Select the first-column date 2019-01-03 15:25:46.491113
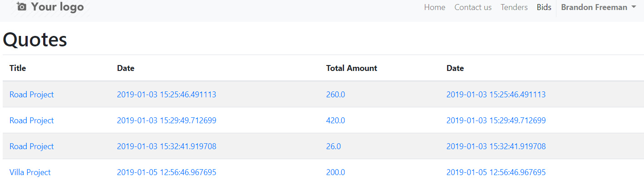This screenshot has height=186, width=644. pos(166,95)
